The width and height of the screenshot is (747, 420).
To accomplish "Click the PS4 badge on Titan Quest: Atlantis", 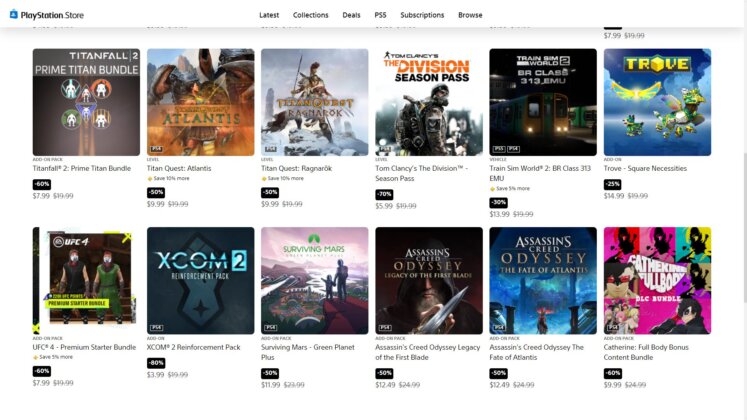I will pyautogui.click(x=156, y=149).
